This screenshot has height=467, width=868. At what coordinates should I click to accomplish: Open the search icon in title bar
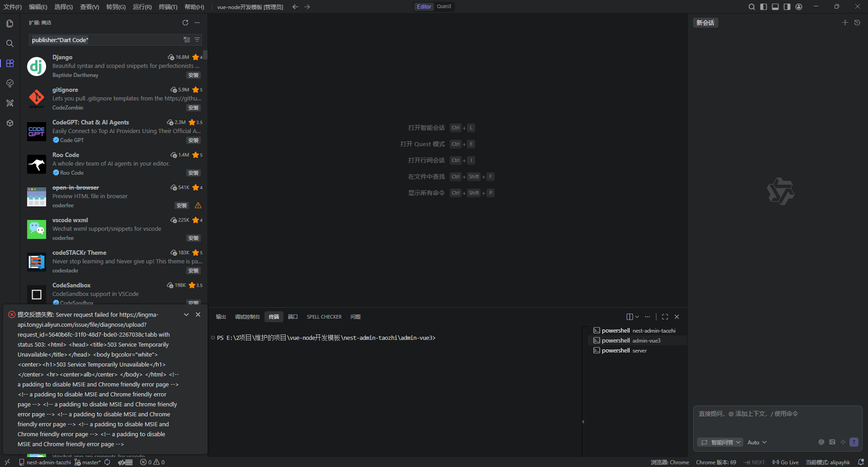tap(752, 7)
